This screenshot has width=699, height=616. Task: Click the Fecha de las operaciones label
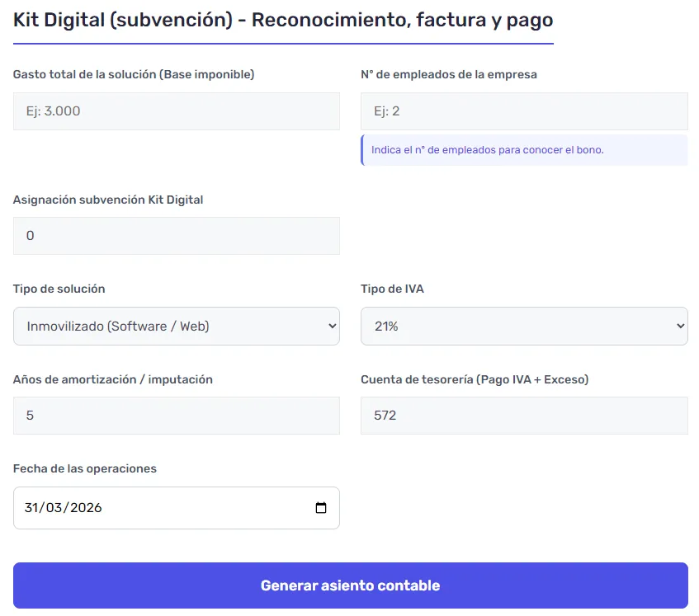[x=84, y=468]
